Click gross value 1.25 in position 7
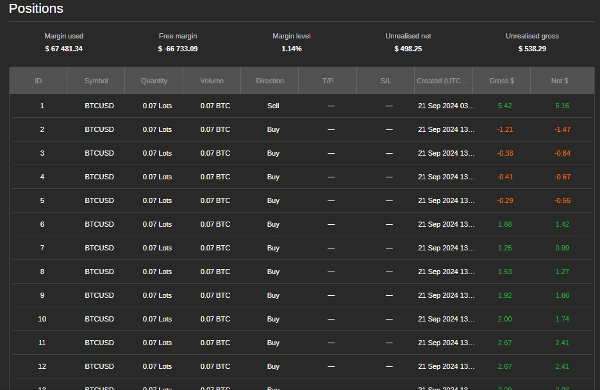The image size is (600, 390). [x=505, y=248]
